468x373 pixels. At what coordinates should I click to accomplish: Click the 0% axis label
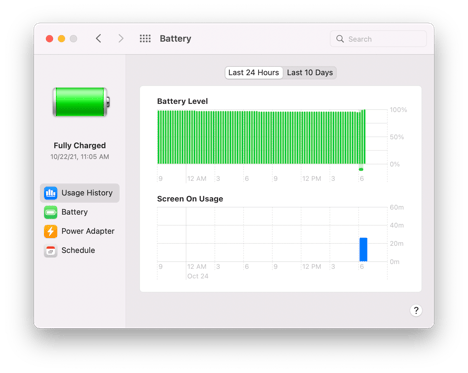(395, 164)
